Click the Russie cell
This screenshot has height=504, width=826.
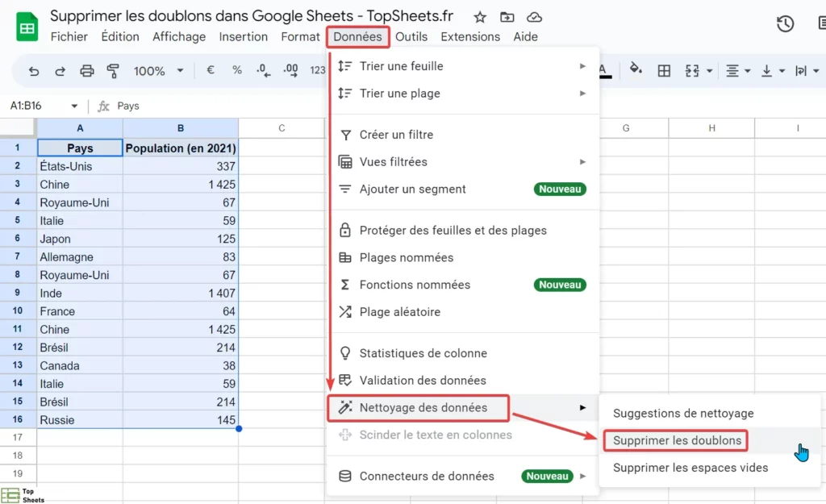(80, 420)
